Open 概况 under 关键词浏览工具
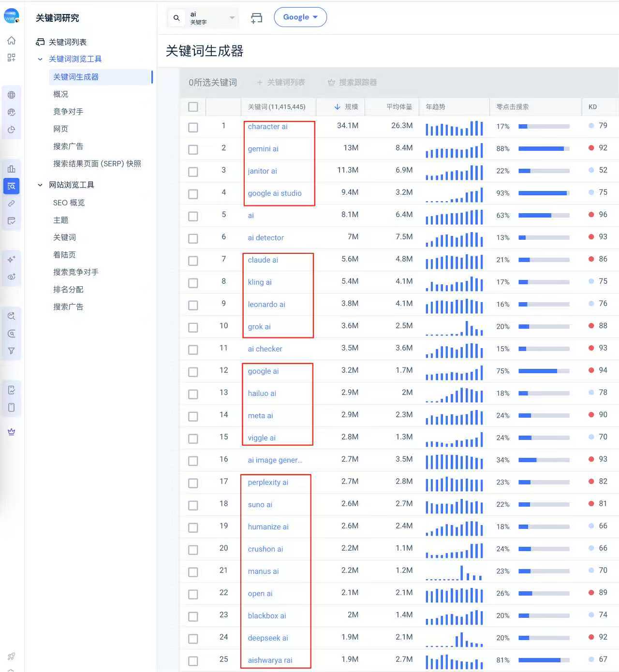 pyautogui.click(x=60, y=94)
